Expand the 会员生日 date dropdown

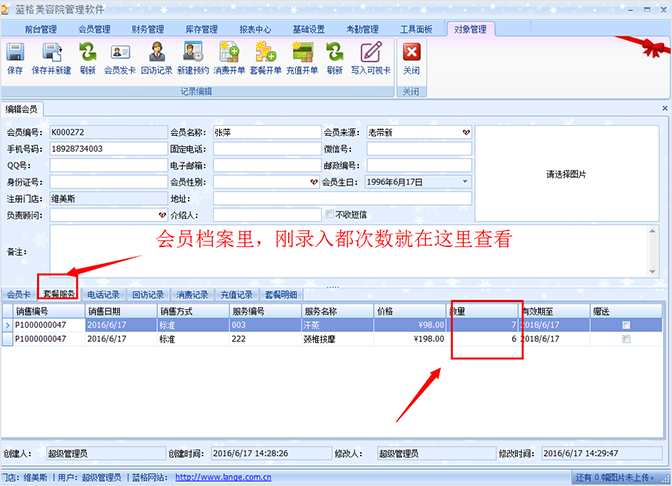[x=466, y=182]
